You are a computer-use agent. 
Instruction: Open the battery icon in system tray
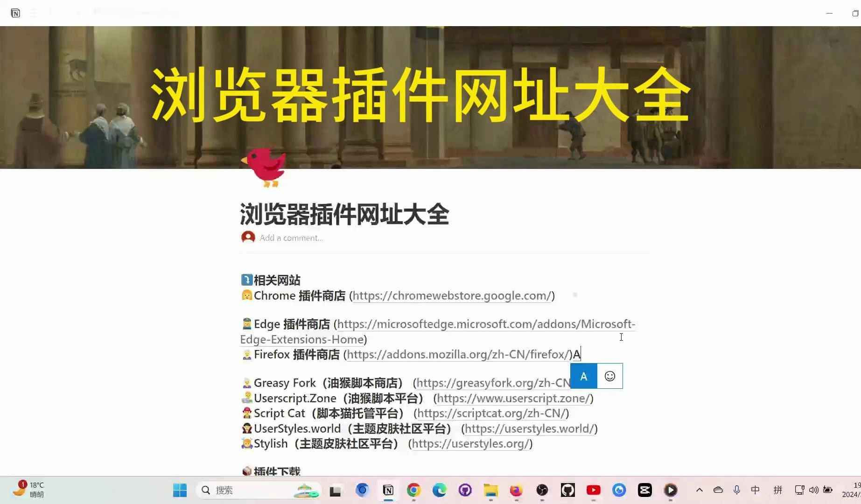pos(827,490)
